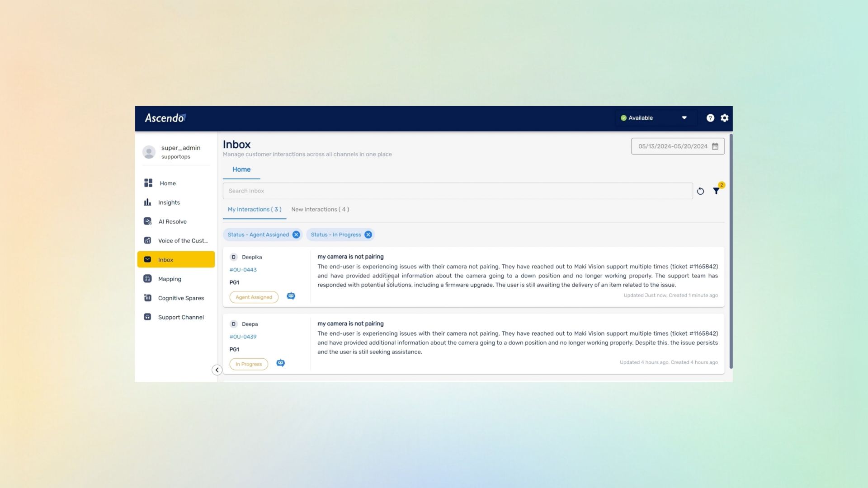Click the Search Inbox field
The height and width of the screenshot is (488, 868).
tap(458, 191)
